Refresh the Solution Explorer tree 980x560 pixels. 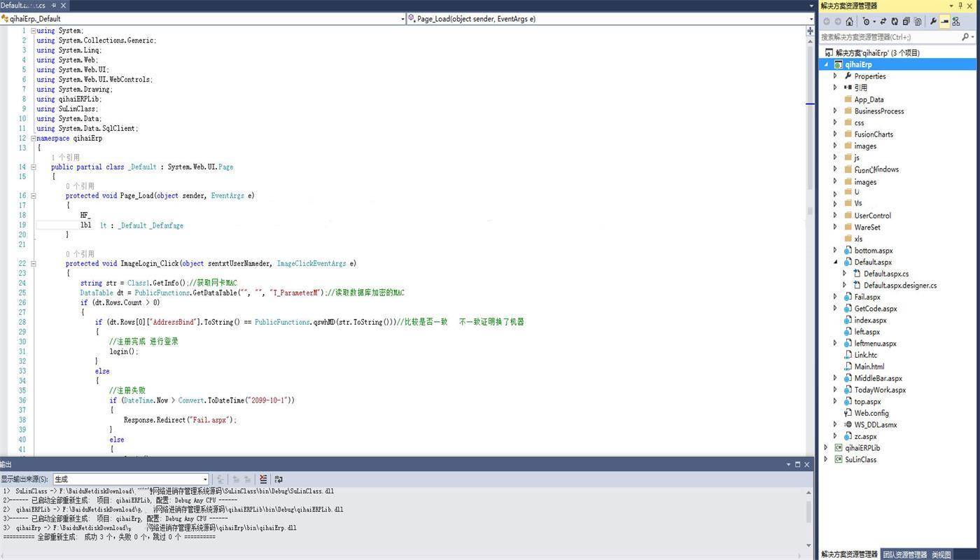tap(895, 22)
